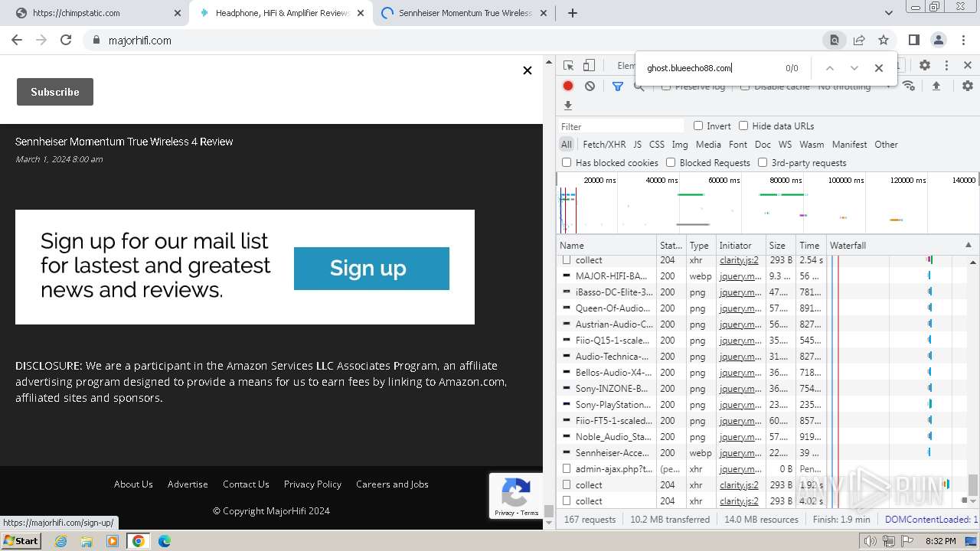Enable Hide data URLs checkbox

coord(743,126)
